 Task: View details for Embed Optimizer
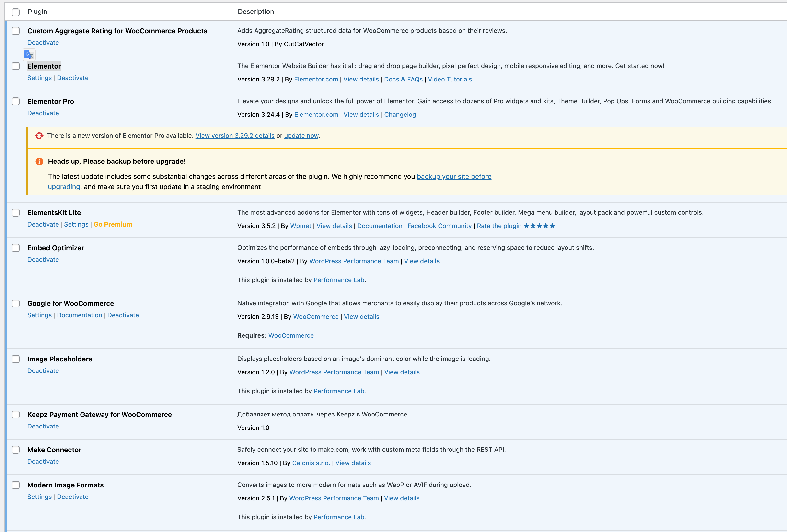point(422,261)
